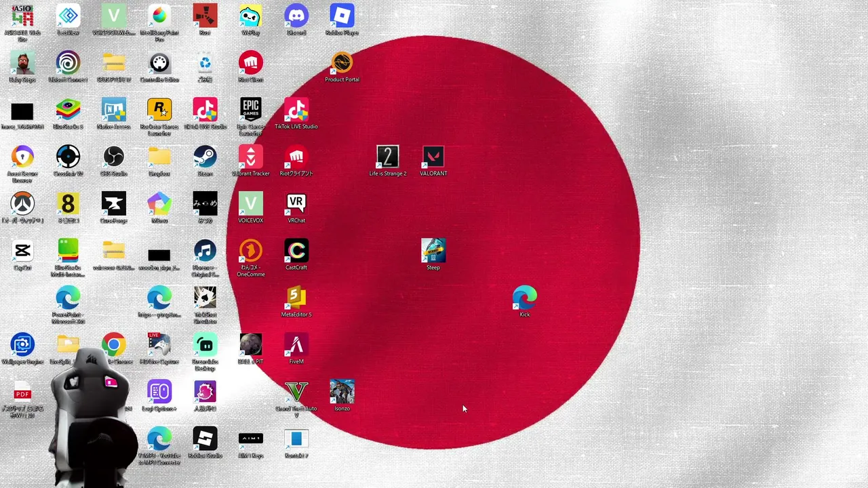Select the Dropbox folder

(159, 157)
